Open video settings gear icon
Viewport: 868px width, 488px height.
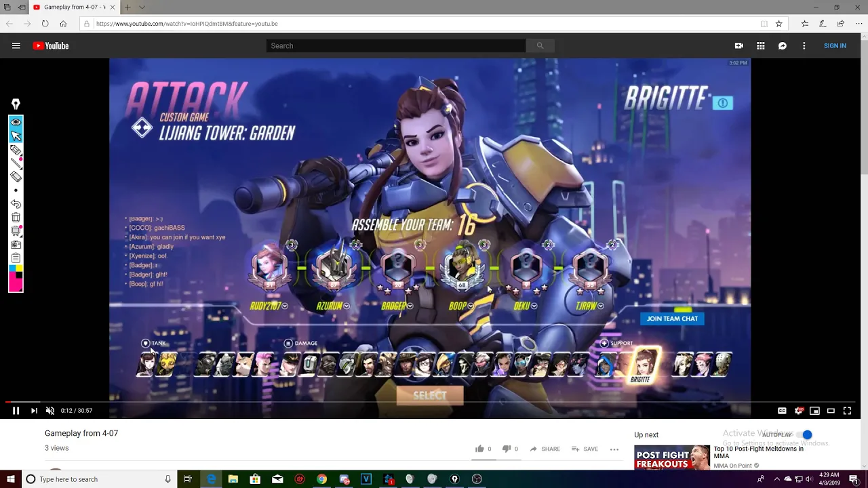tap(798, 411)
